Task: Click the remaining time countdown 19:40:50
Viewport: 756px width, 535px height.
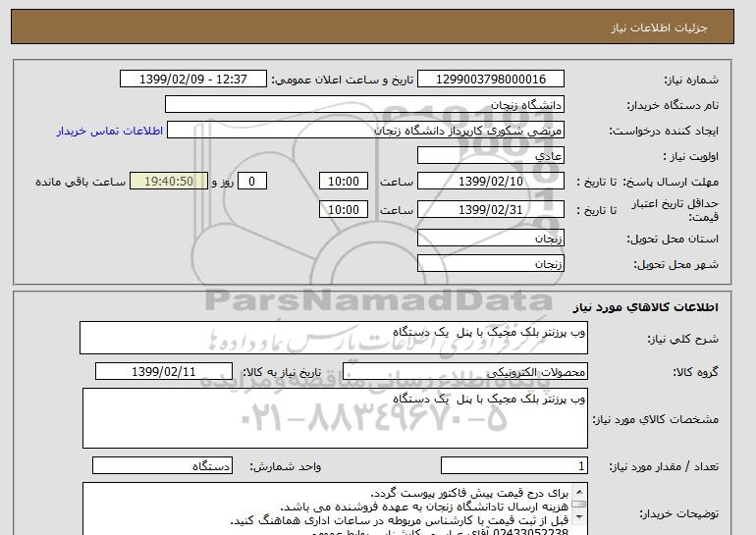Action: [x=169, y=182]
